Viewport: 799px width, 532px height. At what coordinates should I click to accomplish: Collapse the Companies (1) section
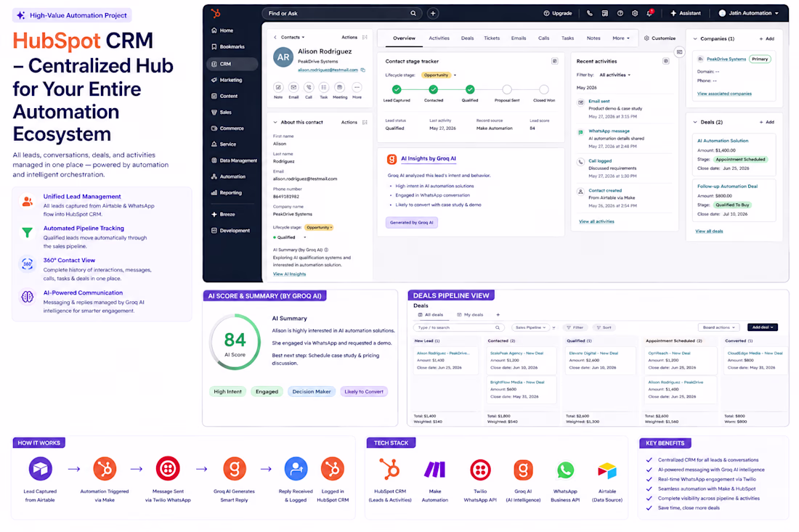[x=695, y=38]
